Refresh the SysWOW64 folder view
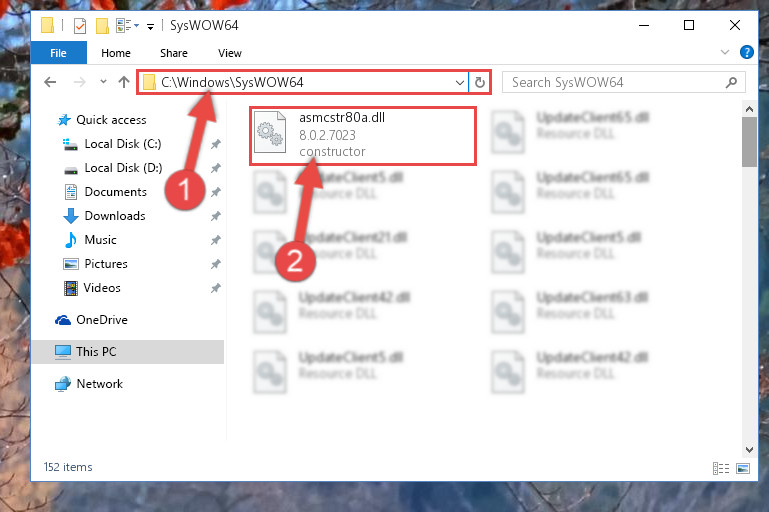Image resolution: width=769 pixels, height=512 pixels. [x=480, y=82]
